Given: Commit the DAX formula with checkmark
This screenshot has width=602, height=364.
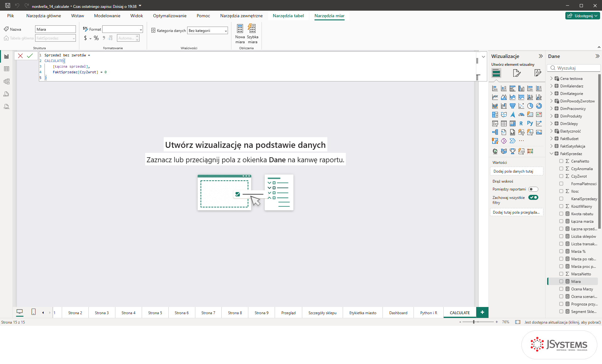Looking at the screenshot, I should point(30,56).
